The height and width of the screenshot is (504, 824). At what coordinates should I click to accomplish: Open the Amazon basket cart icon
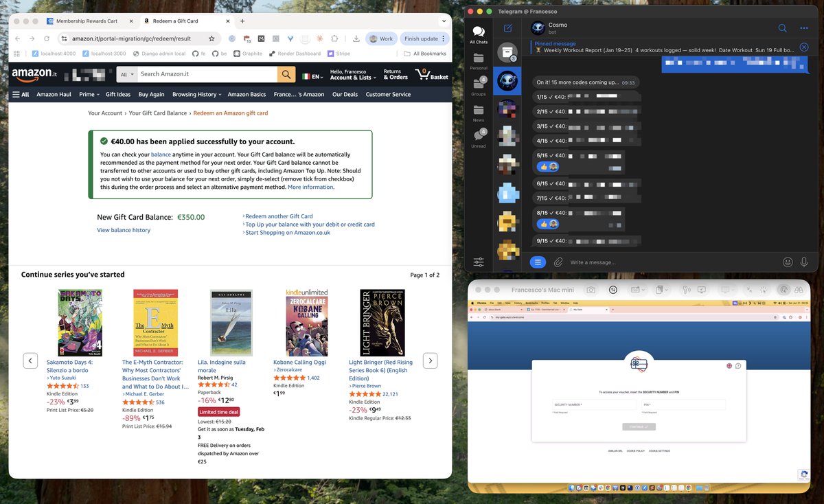tap(431, 74)
